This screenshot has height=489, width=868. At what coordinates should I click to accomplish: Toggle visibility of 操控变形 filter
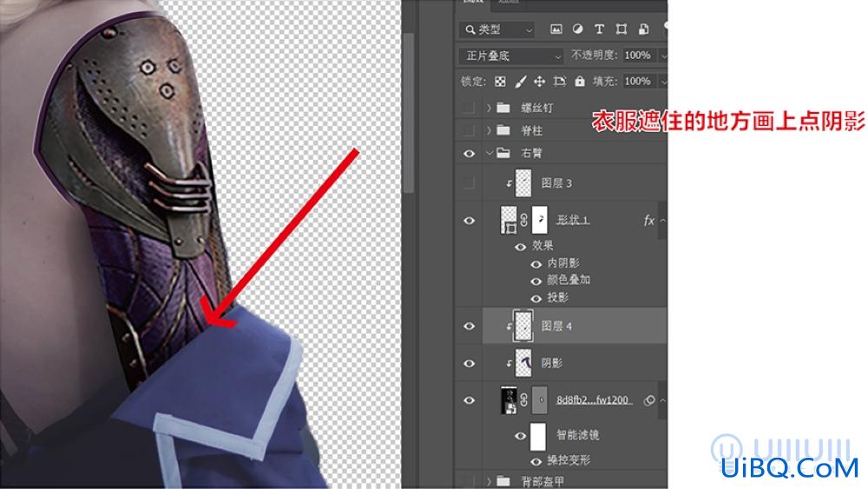536,461
